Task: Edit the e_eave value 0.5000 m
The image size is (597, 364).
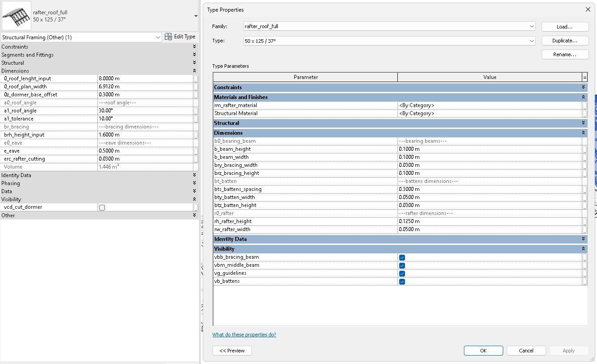Action: pyautogui.click(x=145, y=151)
